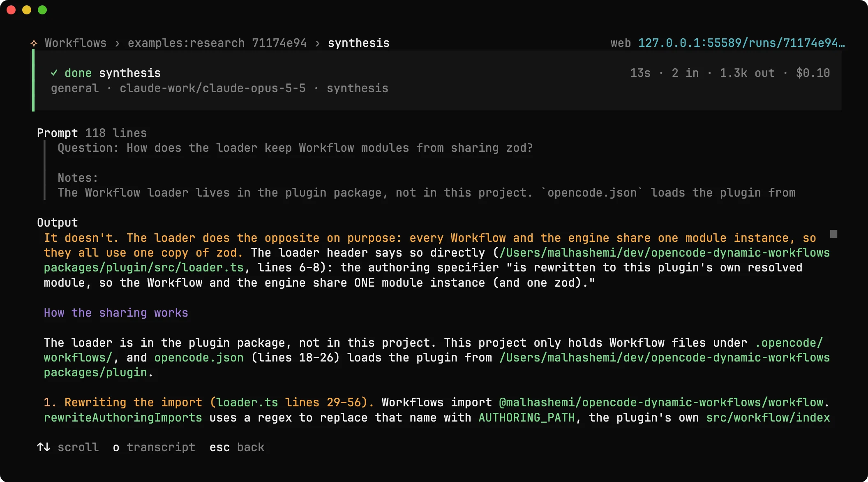Click the Workflows sparkle icon
Viewport: 868px width, 482px height.
click(x=34, y=43)
